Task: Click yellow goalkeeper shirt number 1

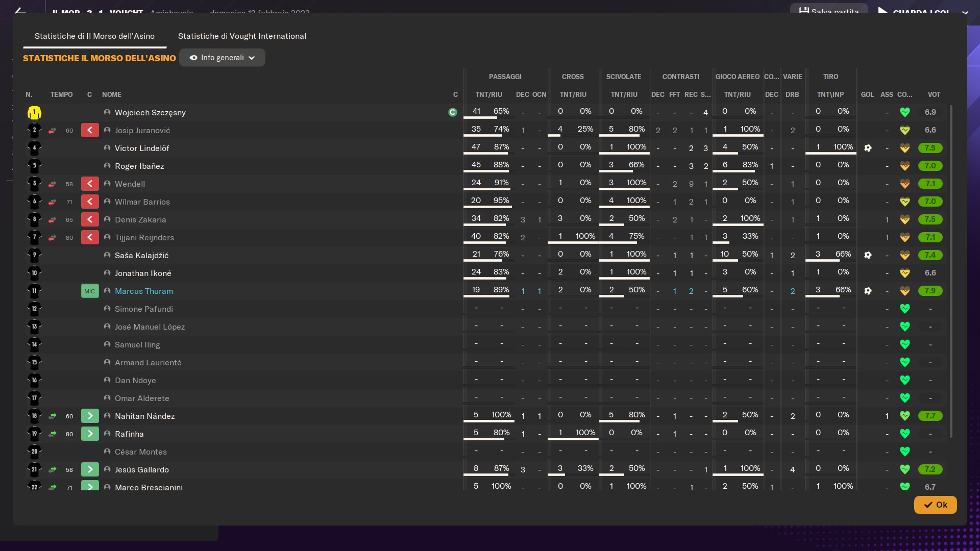Action: pyautogui.click(x=34, y=112)
